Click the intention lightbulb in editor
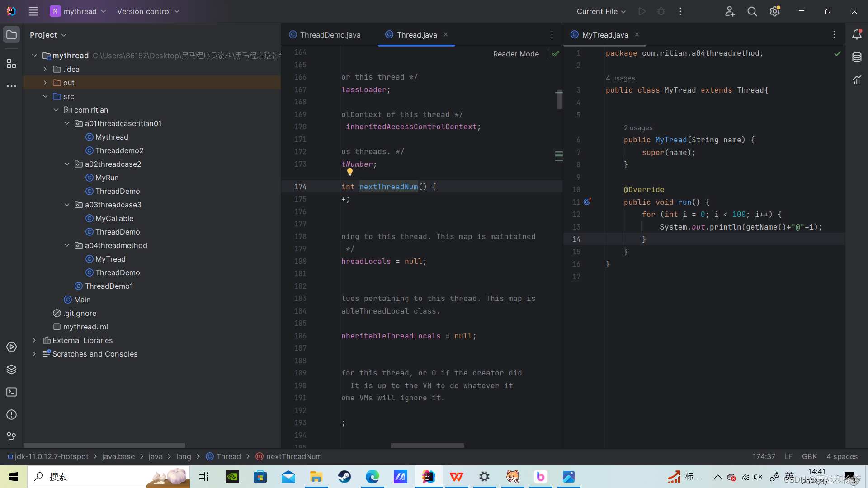This screenshot has width=868, height=488. 349,172
